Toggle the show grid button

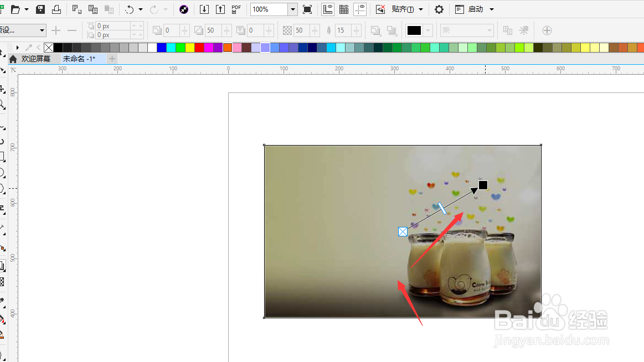tap(344, 9)
